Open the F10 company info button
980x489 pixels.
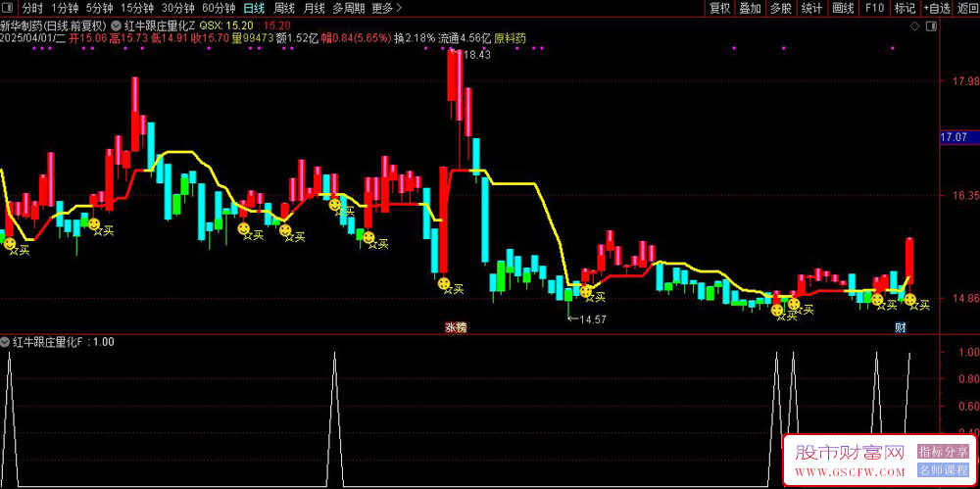pyautogui.click(x=874, y=8)
